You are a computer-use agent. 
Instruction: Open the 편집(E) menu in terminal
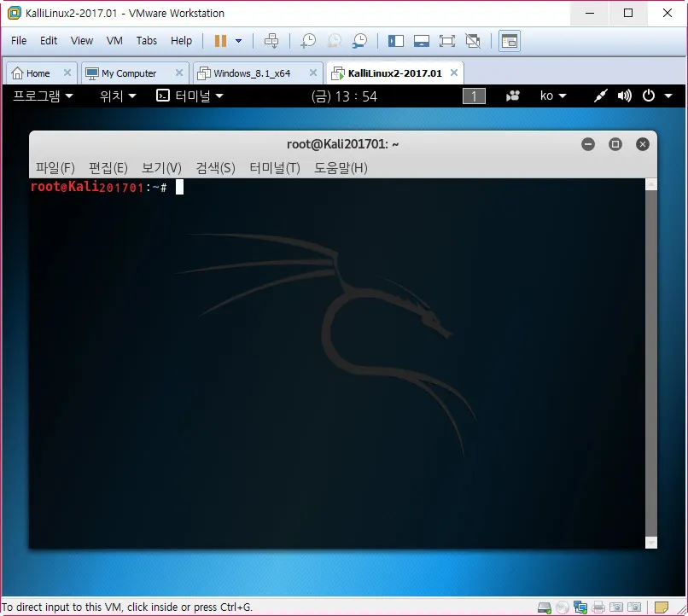click(108, 168)
